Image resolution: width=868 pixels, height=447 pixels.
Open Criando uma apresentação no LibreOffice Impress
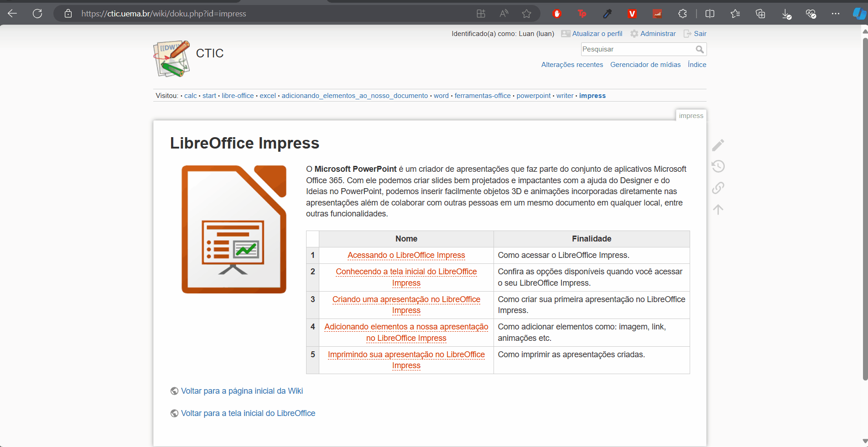coord(406,305)
